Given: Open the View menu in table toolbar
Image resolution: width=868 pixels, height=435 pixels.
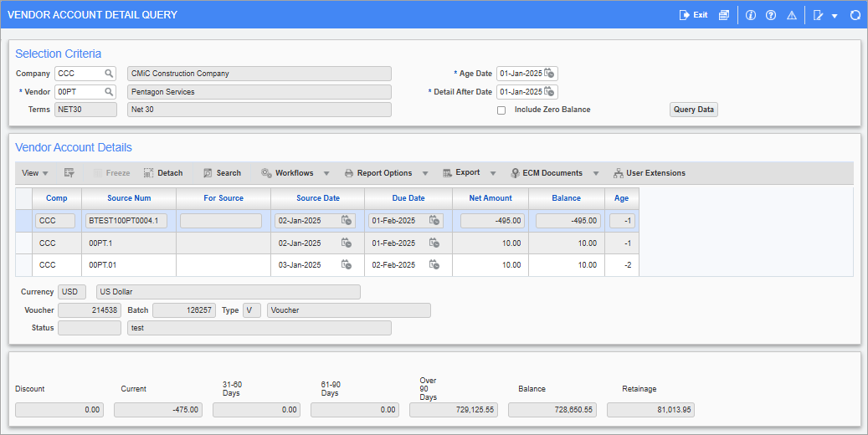Looking at the screenshot, I should pos(35,173).
